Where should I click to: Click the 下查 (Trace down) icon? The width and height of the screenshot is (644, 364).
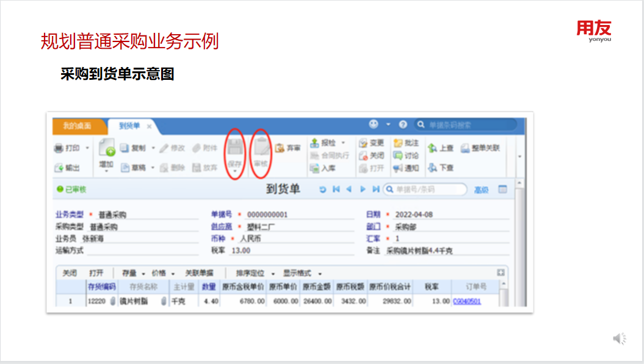pyautogui.click(x=432, y=168)
